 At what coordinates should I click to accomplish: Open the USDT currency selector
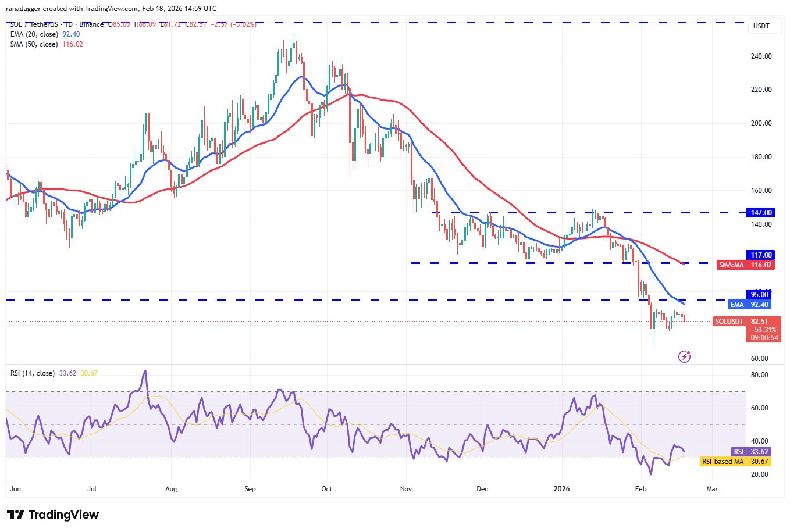pyautogui.click(x=761, y=26)
